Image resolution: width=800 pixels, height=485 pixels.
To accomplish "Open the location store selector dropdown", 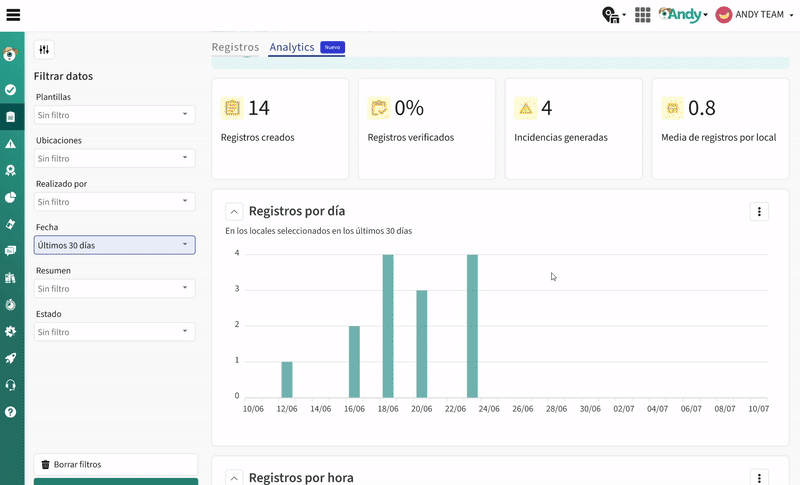I will pos(612,15).
